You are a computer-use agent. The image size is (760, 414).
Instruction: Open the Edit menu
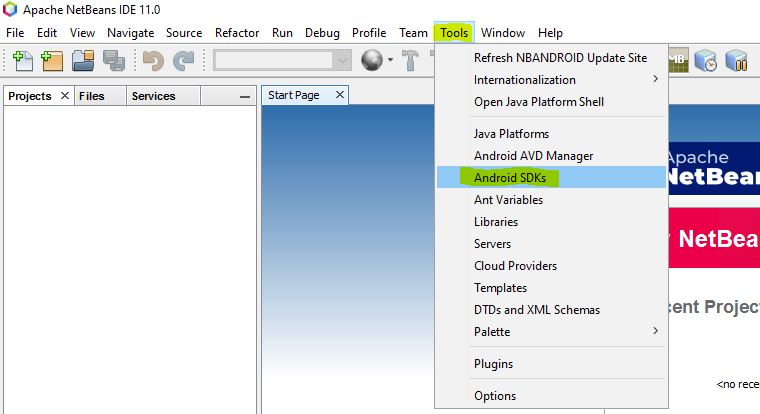coord(47,33)
